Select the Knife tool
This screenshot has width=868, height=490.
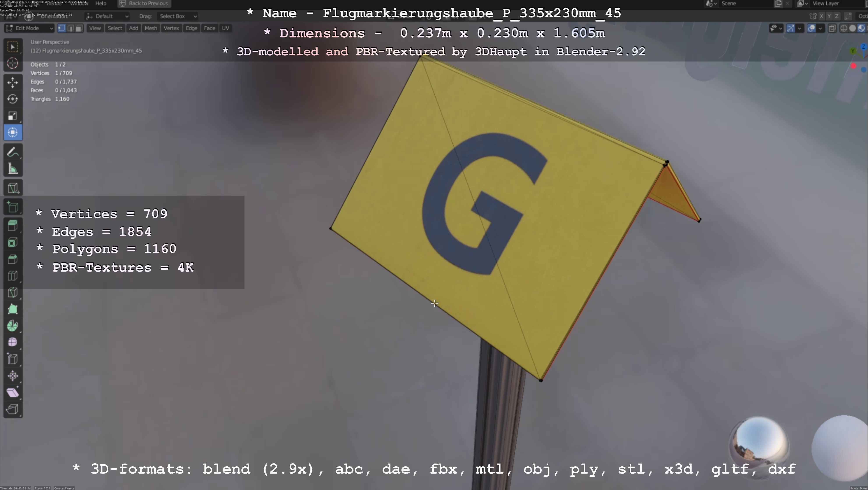point(13,292)
